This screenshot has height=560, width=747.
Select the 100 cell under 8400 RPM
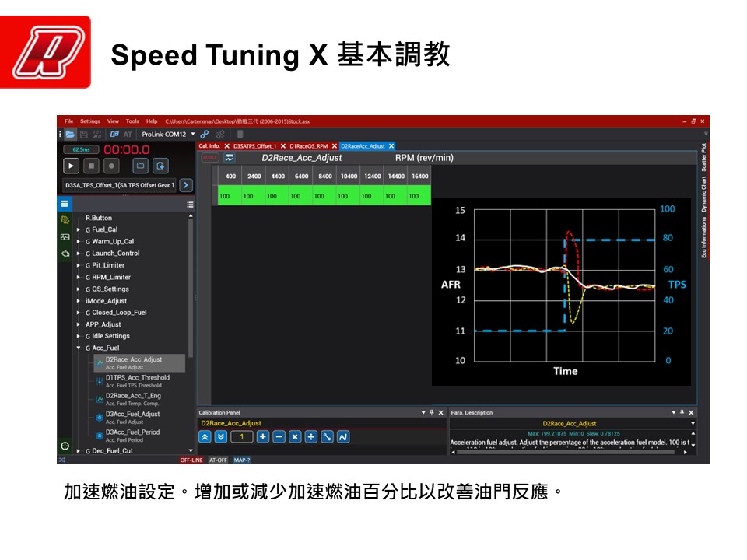(x=324, y=196)
